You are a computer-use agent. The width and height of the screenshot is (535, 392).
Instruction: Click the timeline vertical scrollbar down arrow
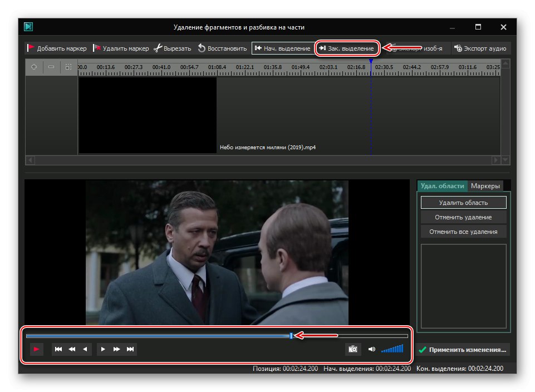pos(505,160)
